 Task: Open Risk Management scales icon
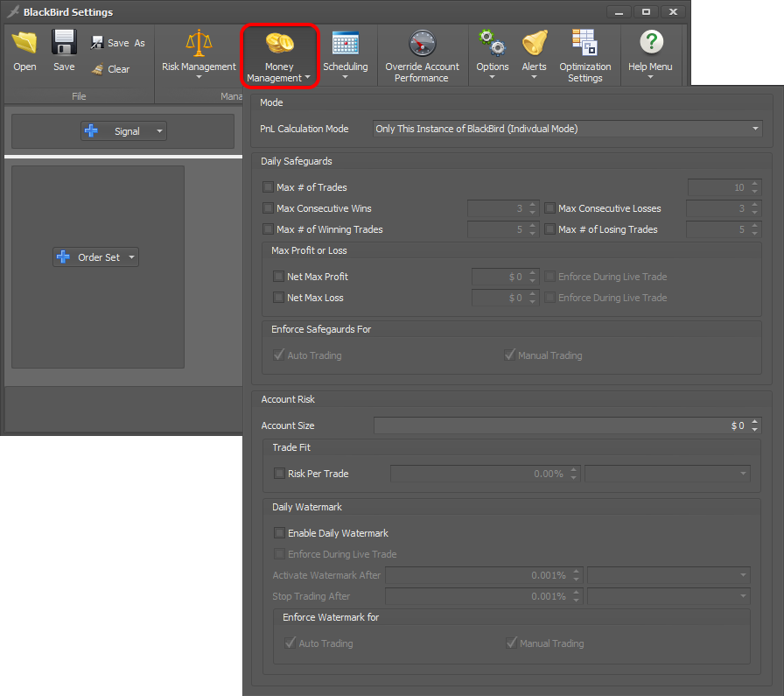coord(199,43)
